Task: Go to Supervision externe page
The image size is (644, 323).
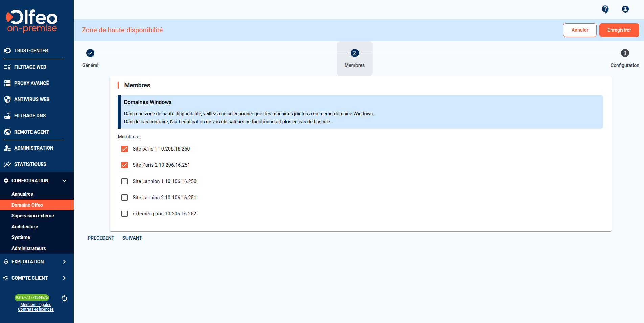Action: pos(33,216)
